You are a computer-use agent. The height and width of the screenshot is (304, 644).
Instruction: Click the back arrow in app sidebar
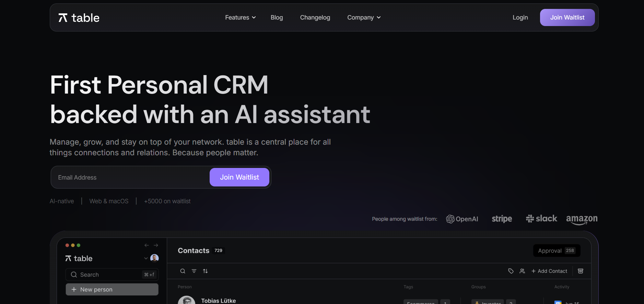tap(147, 245)
